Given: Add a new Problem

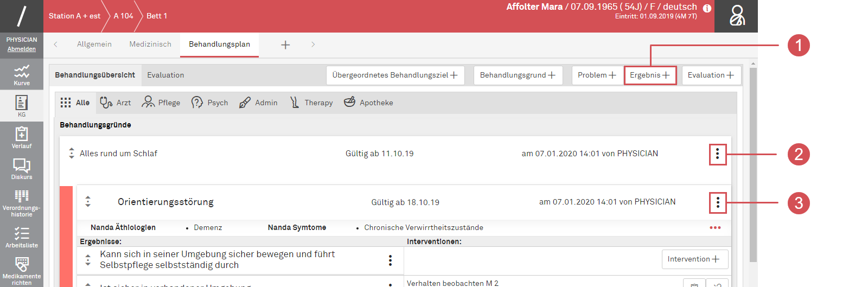Looking at the screenshot, I should [597, 75].
